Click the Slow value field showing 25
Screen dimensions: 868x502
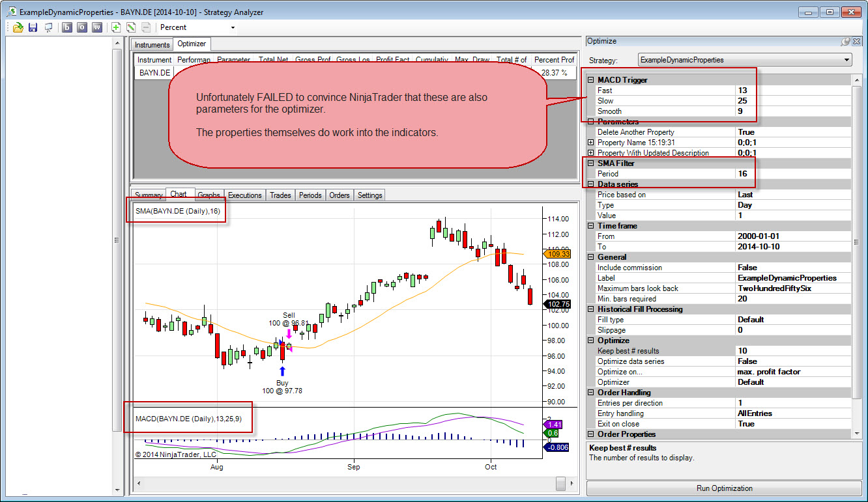794,101
